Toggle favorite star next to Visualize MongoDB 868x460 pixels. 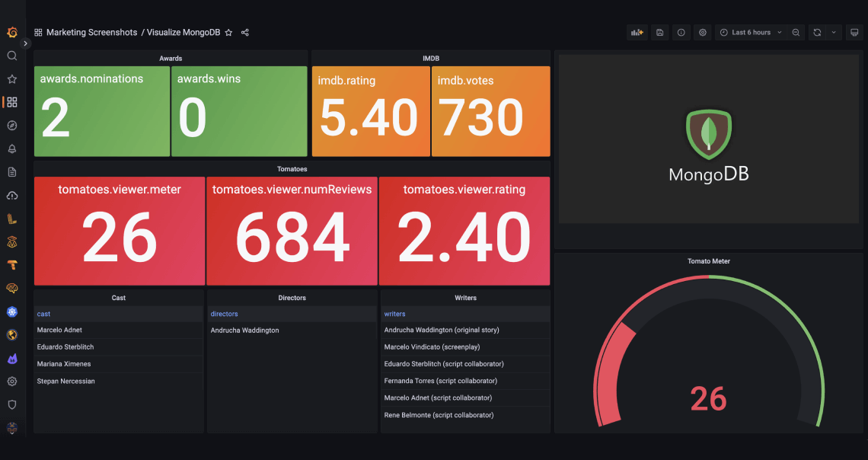(x=228, y=32)
